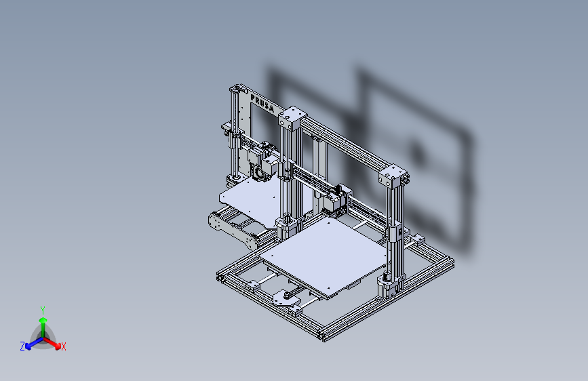The height and width of the screenshot is (381, 588).
Task: Pick the top-left corner block of the aluminum gantry
Action: (x=292, y=118)
